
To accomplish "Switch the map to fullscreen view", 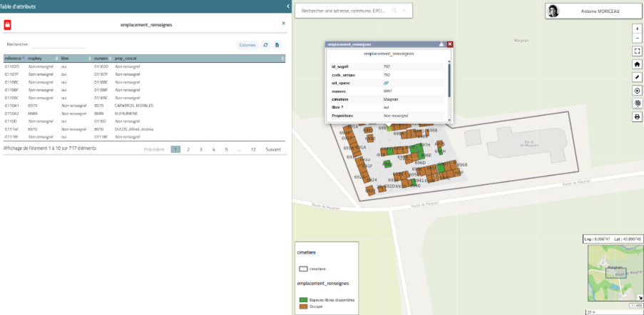I will (x=637, y=51).
